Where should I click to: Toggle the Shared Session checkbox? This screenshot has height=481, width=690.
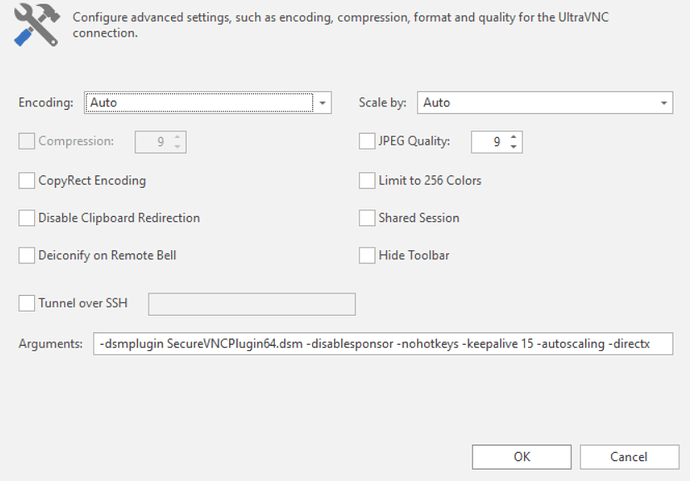tap(367, 218)
